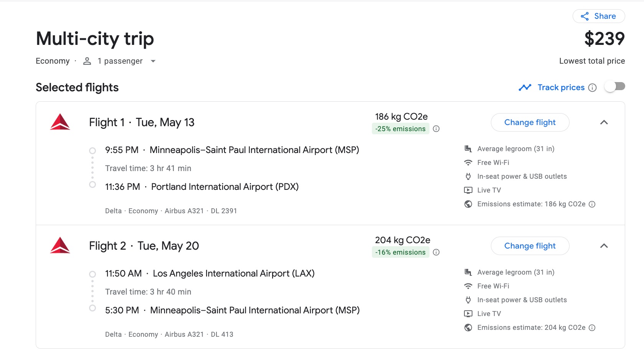Click Change flight for Flight 1

coord(530,122)
